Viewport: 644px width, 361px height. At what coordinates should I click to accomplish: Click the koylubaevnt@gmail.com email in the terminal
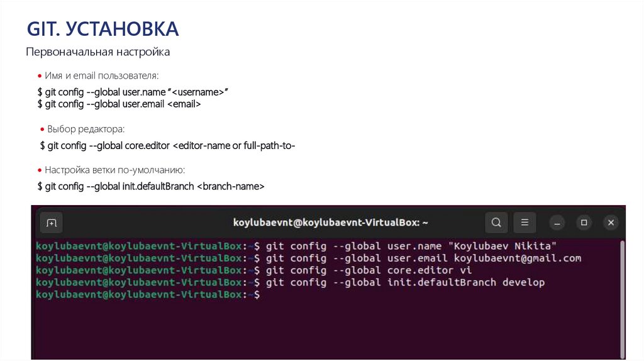click(x=518, y=258)
